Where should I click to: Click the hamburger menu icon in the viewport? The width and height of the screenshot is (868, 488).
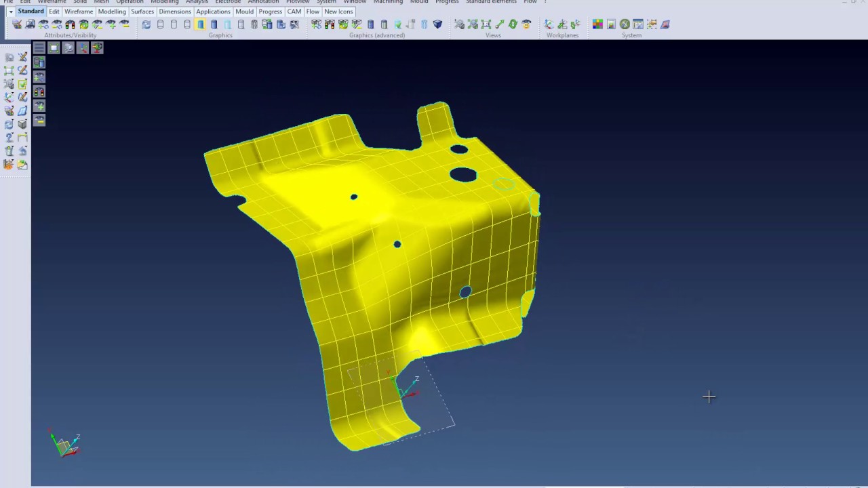[39, 47]
